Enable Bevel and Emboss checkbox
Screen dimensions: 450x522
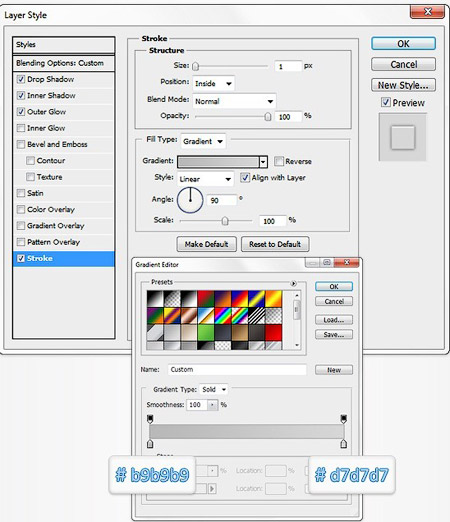click(x=21, y=144)
